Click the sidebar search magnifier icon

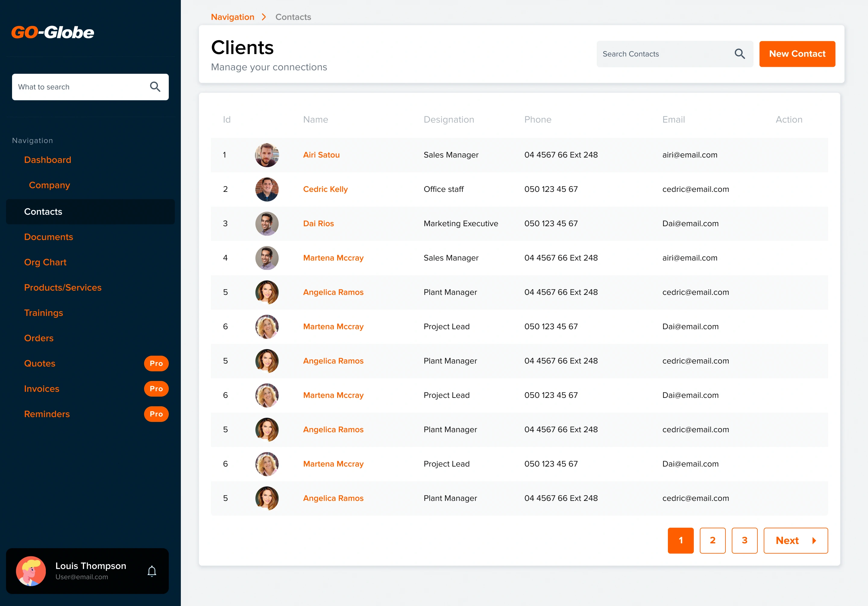point(155,87)
